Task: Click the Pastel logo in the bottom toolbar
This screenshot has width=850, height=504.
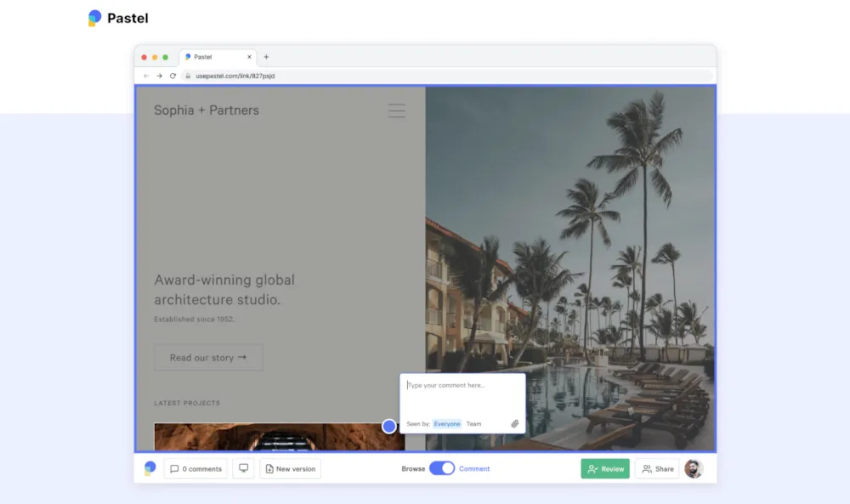Action: [150, 468]
